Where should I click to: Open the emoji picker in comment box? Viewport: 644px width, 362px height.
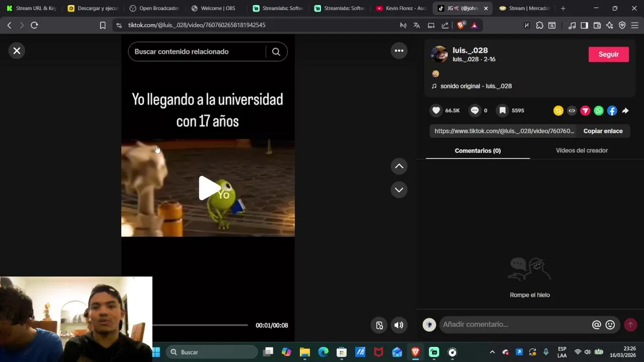point(610,325)
